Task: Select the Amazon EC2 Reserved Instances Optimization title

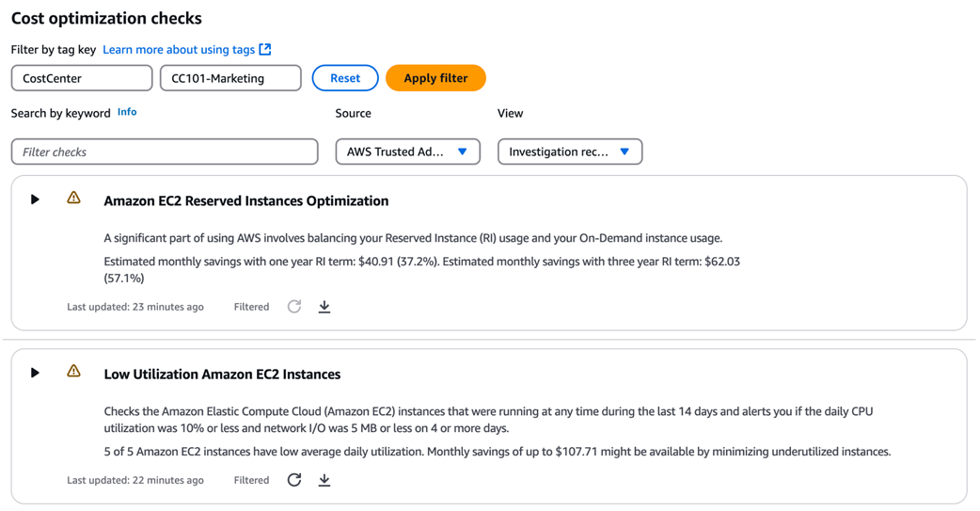Action: tap(246, 200)
